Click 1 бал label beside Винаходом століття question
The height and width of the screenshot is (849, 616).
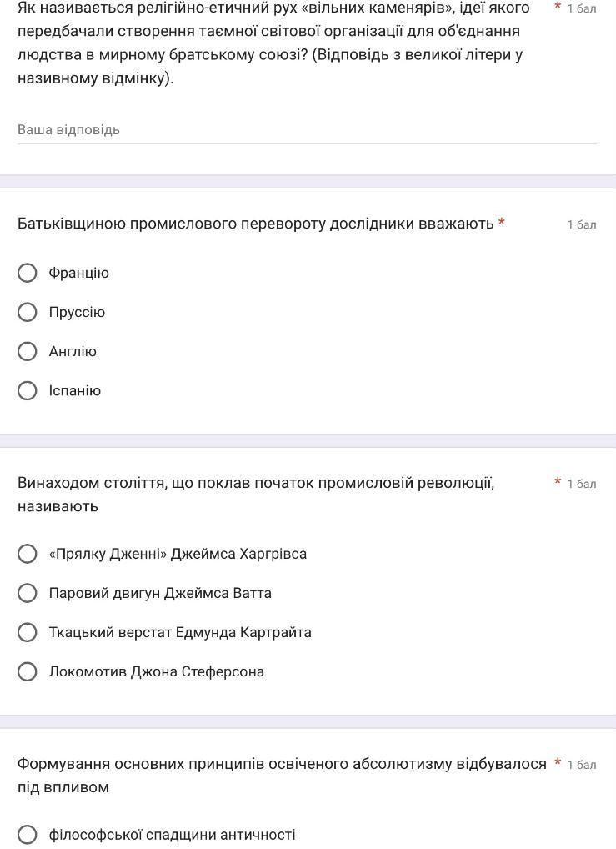coord(582,484)
